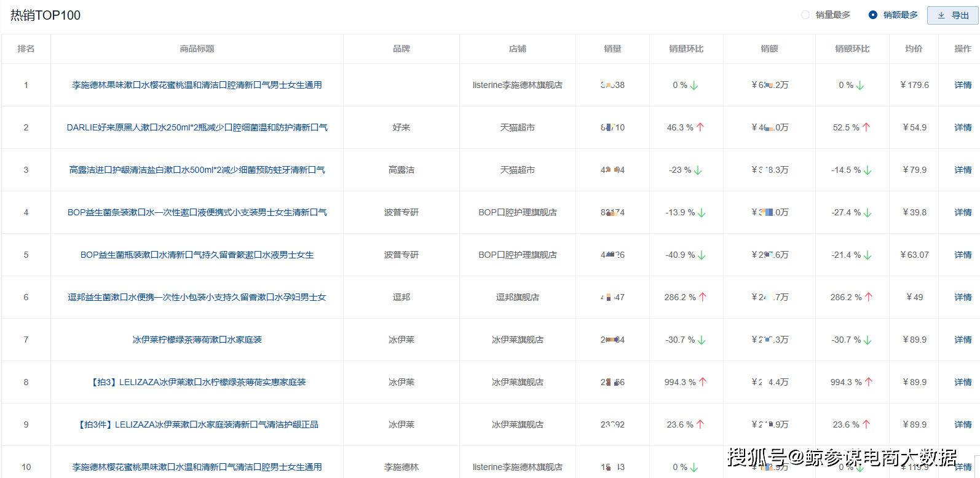The width and height of the screenshot is (980, 478).
Task: Open 详情 for rank 7 row
Action: [x=963, y=340]
